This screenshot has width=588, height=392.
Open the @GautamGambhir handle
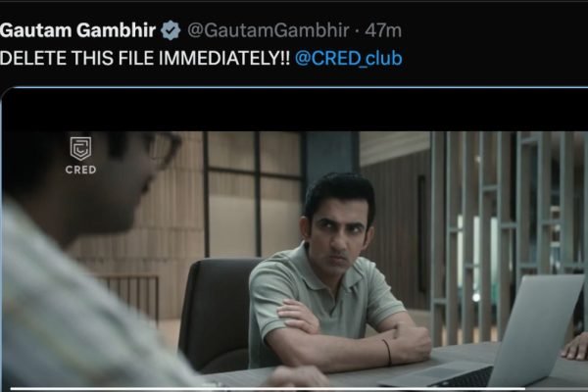click(269, 30)
